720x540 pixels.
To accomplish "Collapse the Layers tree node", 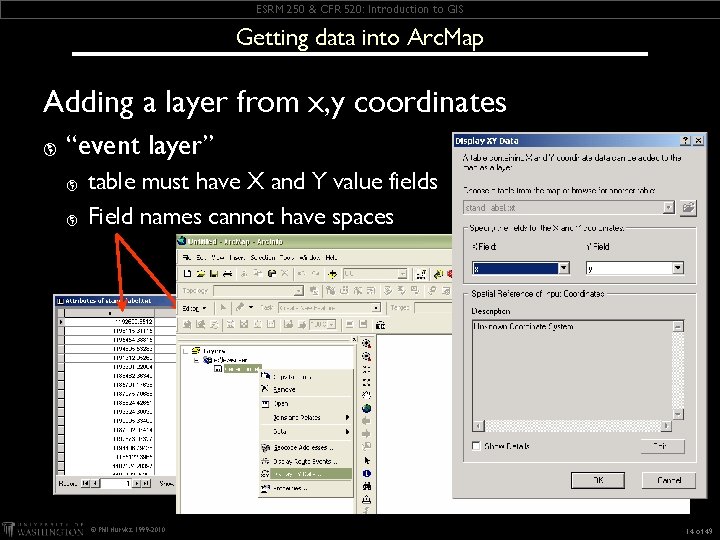I will coord(186,351).
